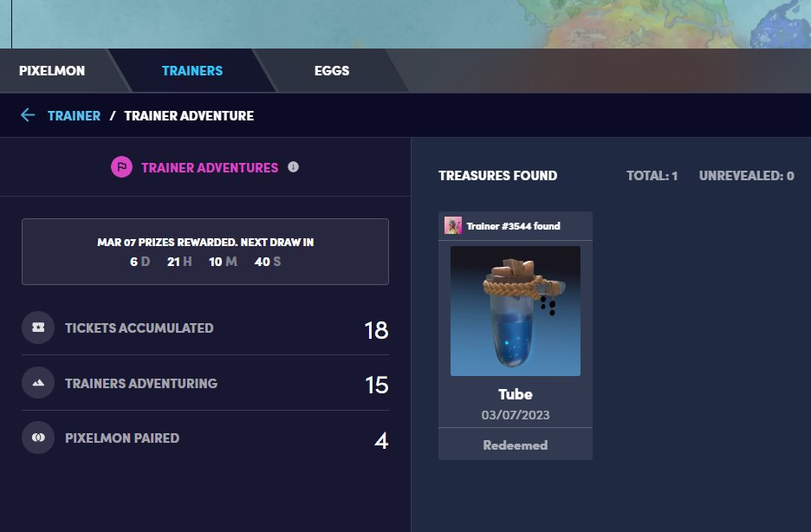811x532 pixels.
Task: Click the Trainer #3544 avatar icon
Action: (453, 225)
